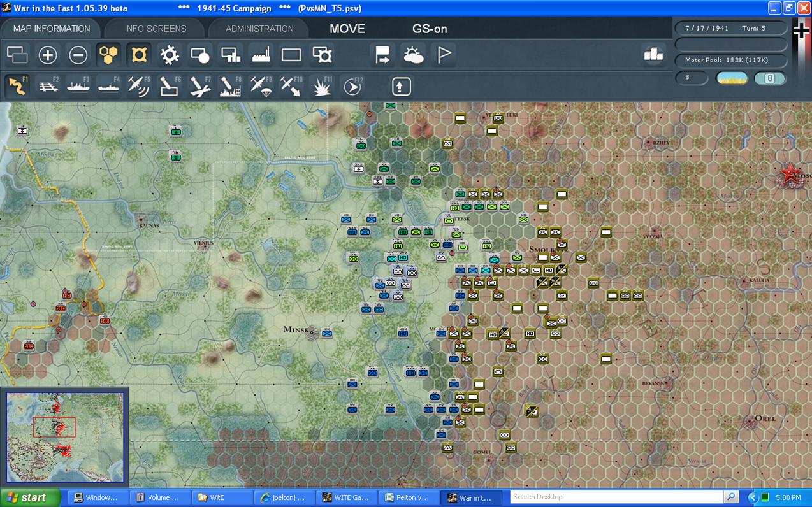812x507 pixels.
Task: Select F5 air recon mode icon
Action: click(139, 86)
